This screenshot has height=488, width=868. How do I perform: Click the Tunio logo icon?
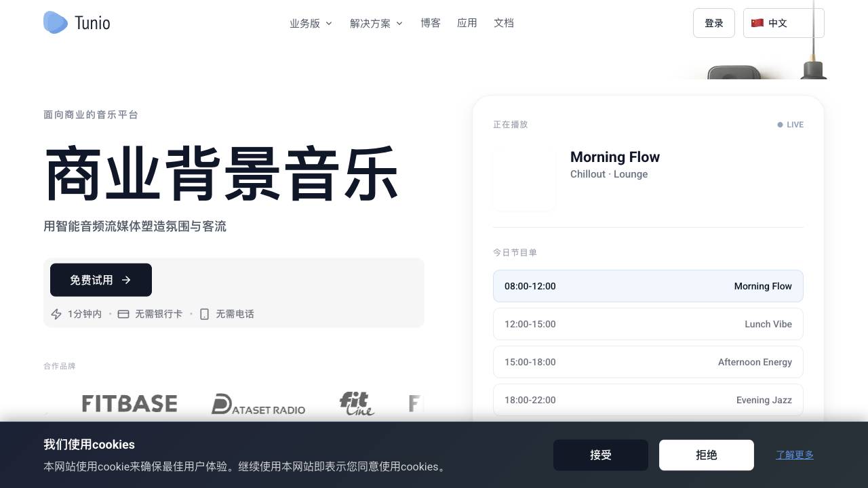[x=56, y=22]
